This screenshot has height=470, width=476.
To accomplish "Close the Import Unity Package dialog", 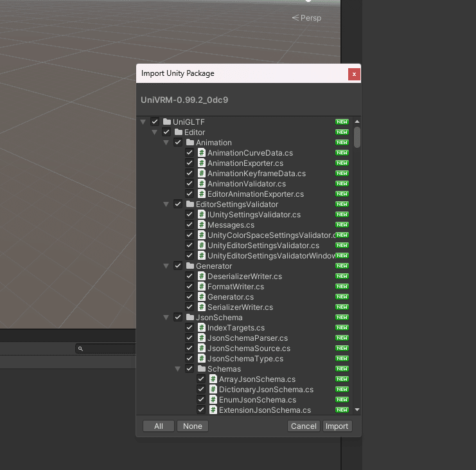I will [x=354, y=74].
